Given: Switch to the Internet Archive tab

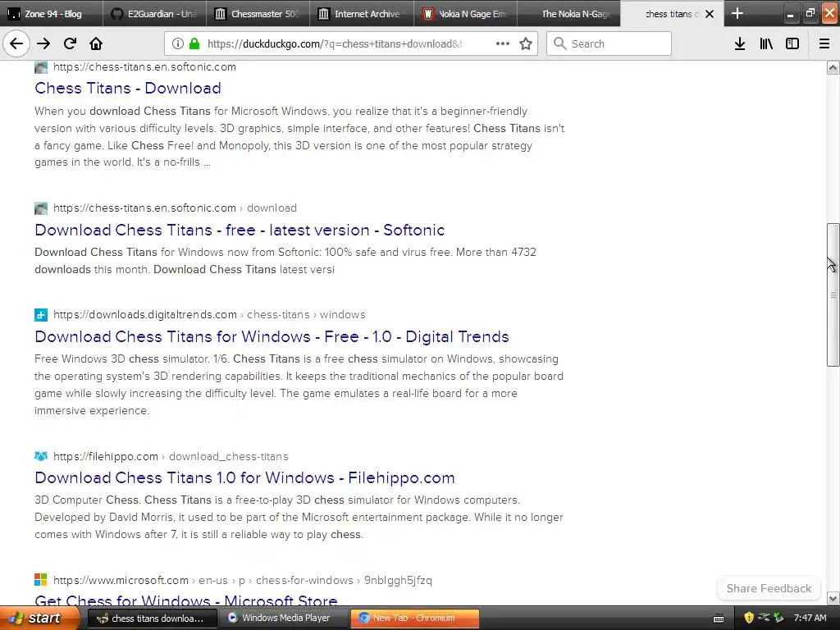Looking at the screenshot, I should 362,13.
